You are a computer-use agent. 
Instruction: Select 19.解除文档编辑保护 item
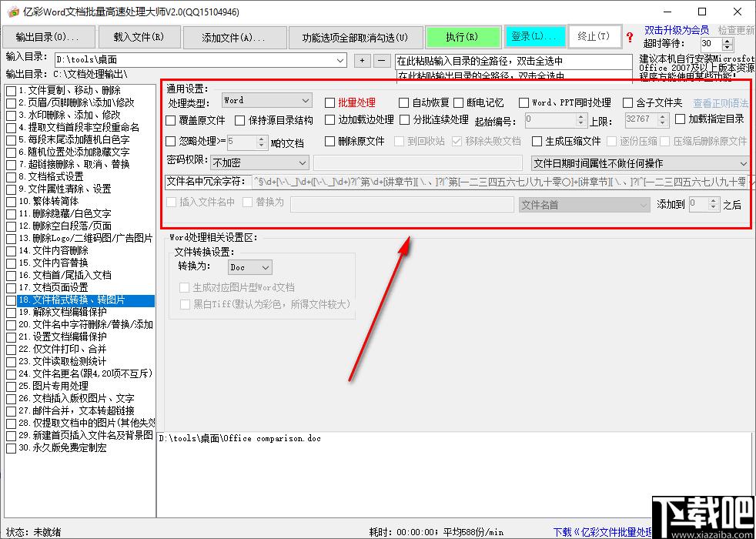coord(62,312)
